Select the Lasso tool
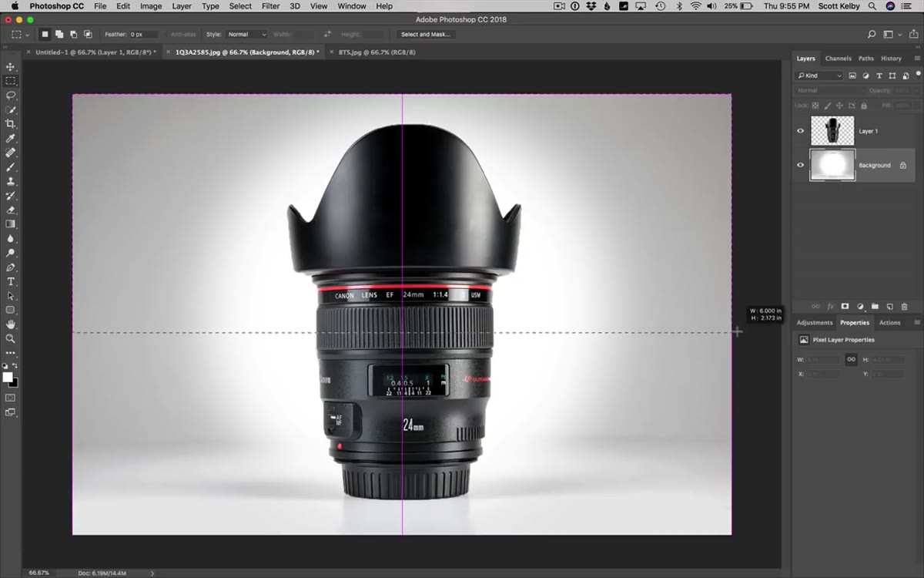The image size is (924, 578). pos(11,96)
